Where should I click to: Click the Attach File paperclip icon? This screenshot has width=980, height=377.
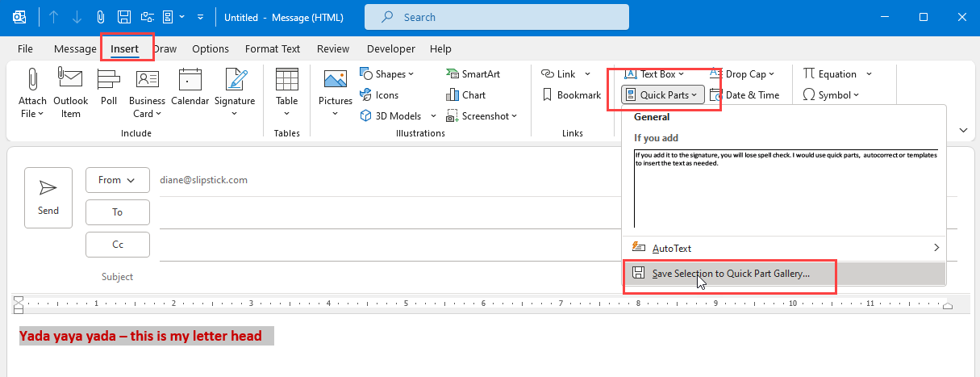tap(32, 80)
